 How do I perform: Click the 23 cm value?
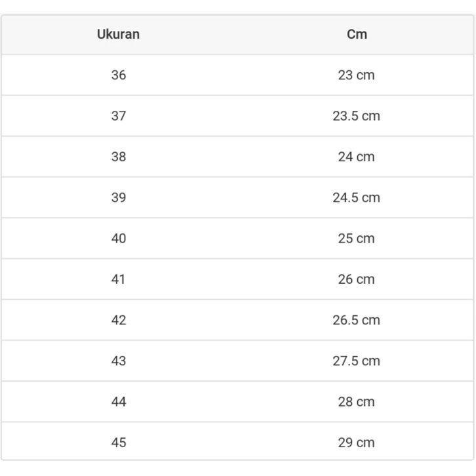pyautogui.click(x=356, y=75)
